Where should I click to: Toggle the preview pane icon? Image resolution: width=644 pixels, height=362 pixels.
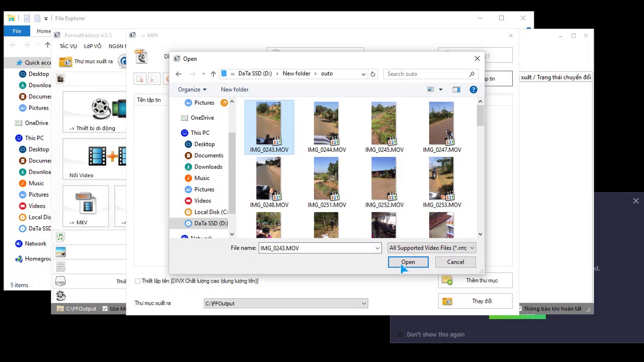point(456,89)
